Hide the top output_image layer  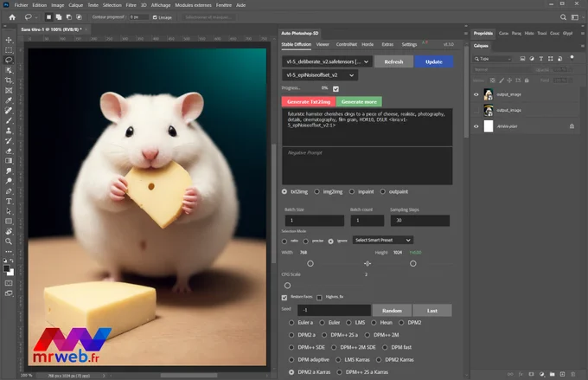click(x=476, y=94)
